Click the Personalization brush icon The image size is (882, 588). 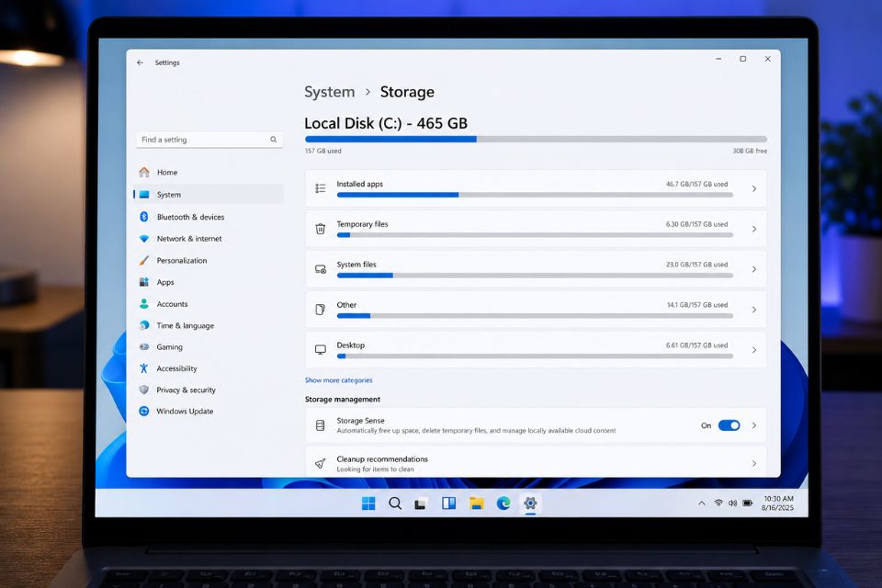pyautogui.click(x=144, y=260)
